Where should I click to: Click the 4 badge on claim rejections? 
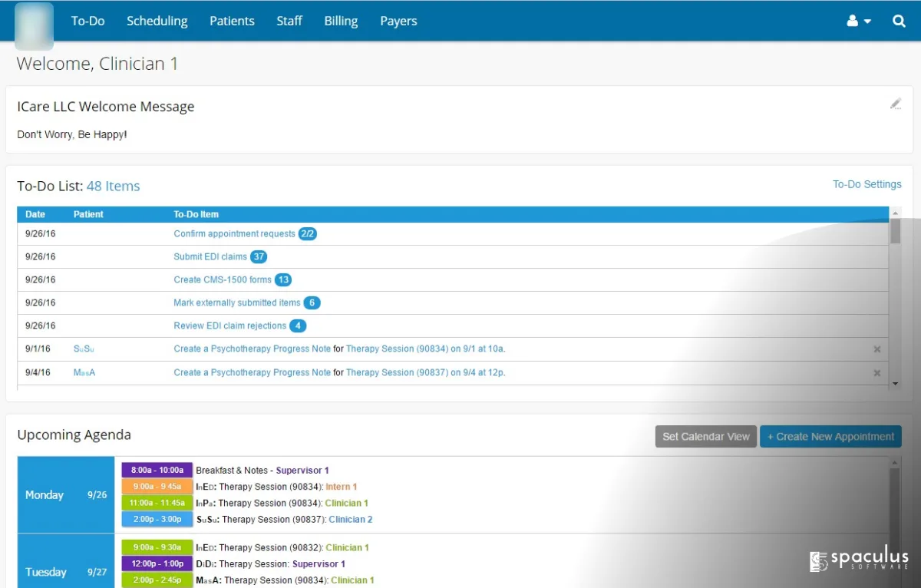pyautogui.click(x=298, y=325)
